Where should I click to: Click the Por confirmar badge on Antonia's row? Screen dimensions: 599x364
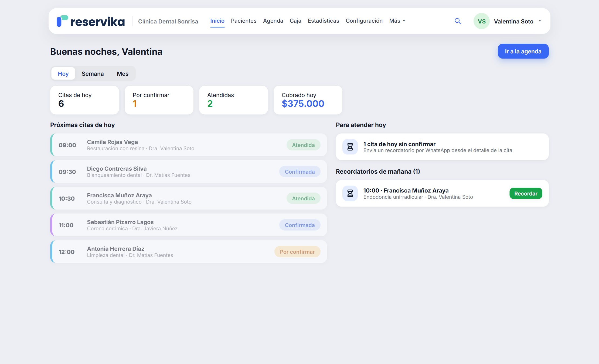click(x=297, y=252)
